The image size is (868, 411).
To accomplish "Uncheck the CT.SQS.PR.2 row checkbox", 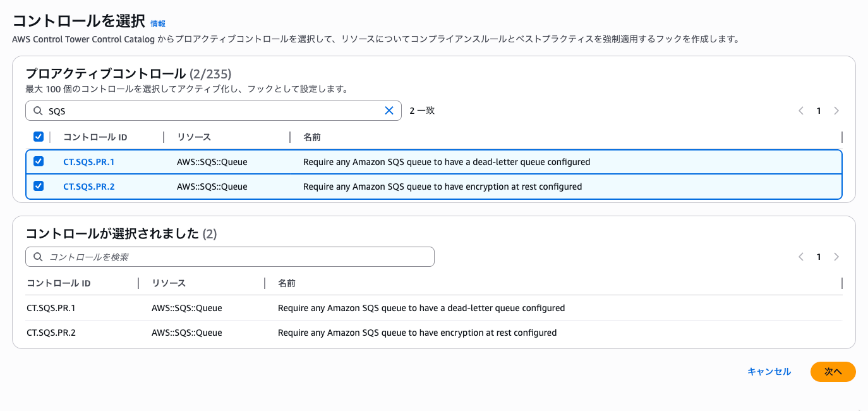I will coord(39,186).
